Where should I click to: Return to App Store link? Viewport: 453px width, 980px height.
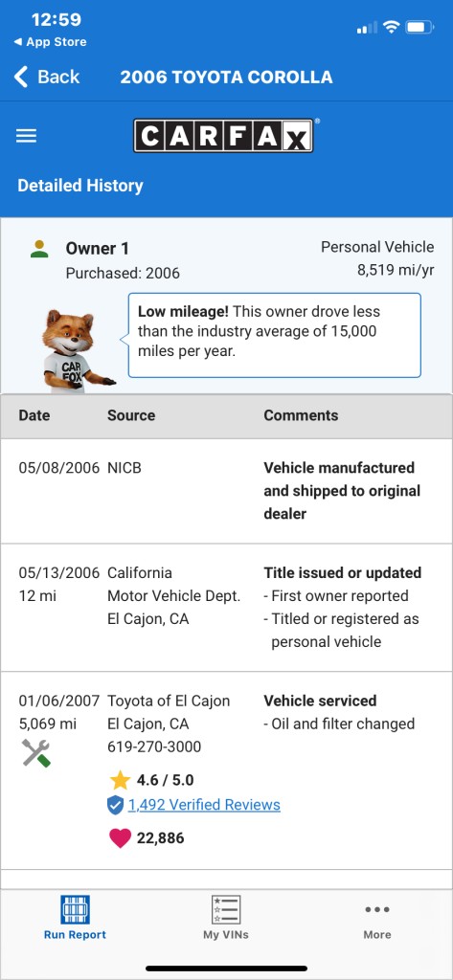(x=50, y=42)
